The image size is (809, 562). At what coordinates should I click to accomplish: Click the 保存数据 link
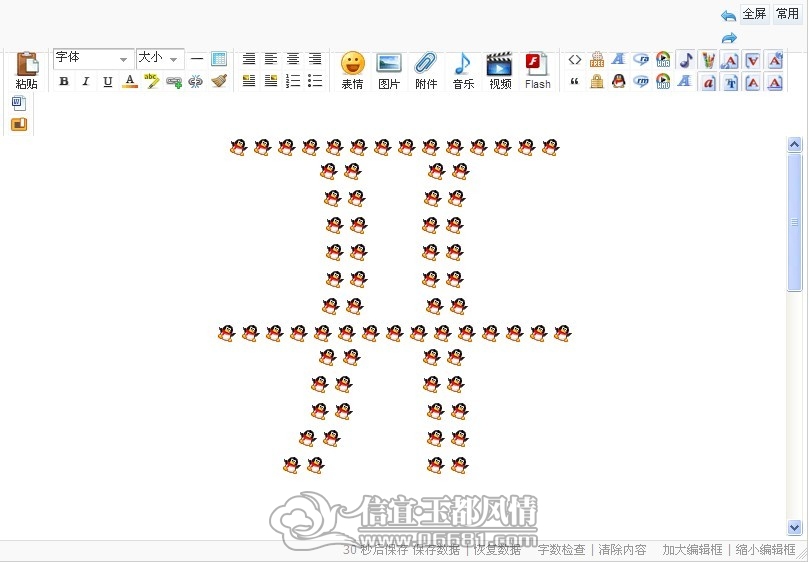[436, 550]
